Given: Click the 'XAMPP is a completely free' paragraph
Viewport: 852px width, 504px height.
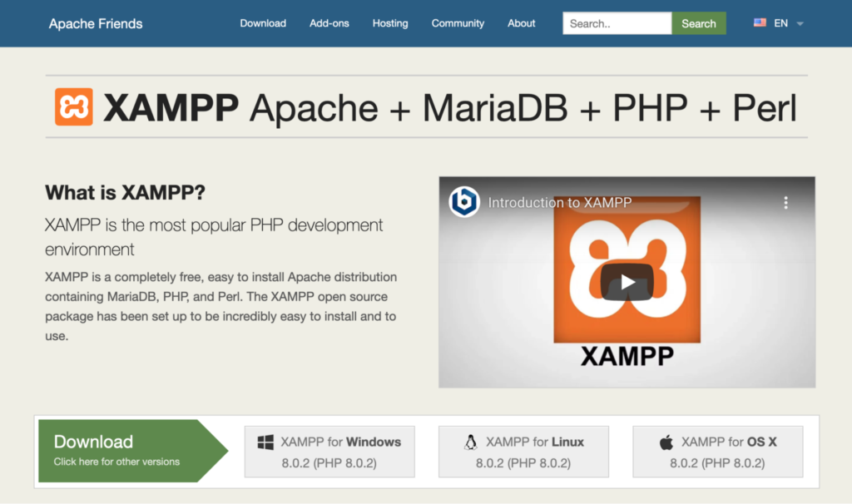Looking at the screenshot, I should pos(220,306).
